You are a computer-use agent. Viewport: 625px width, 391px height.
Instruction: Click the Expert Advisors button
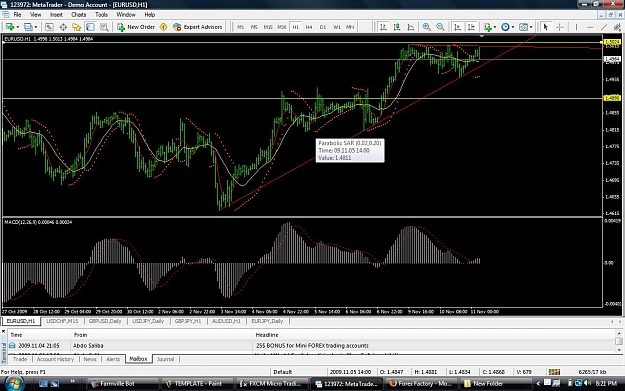pos(198,27)
